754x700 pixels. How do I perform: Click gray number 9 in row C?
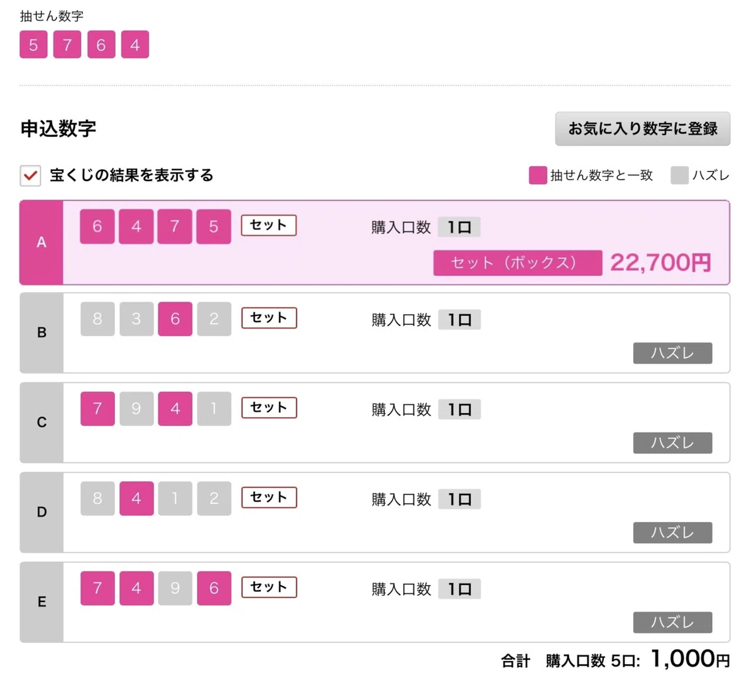point(136,408)
